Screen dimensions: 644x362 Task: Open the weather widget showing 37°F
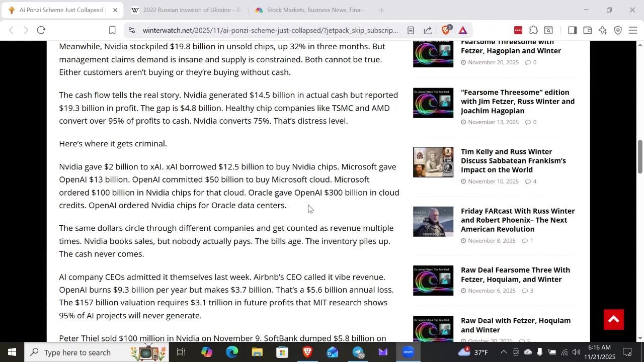[473, 352]
